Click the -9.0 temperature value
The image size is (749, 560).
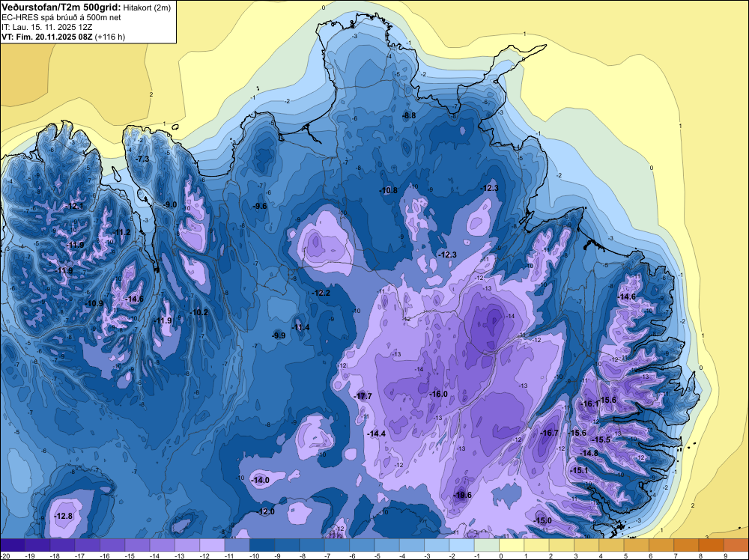tap(170, 205)
